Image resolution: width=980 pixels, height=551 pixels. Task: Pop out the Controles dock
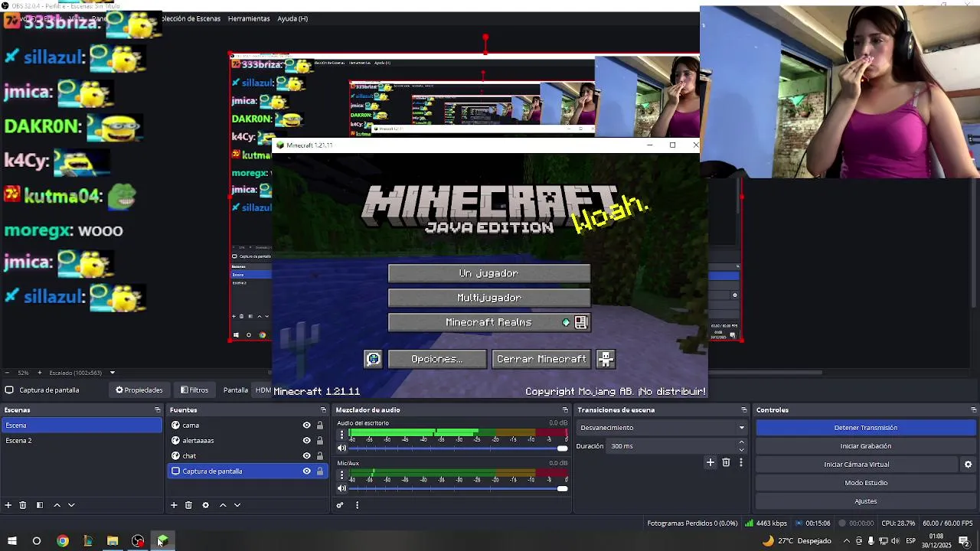974,410
